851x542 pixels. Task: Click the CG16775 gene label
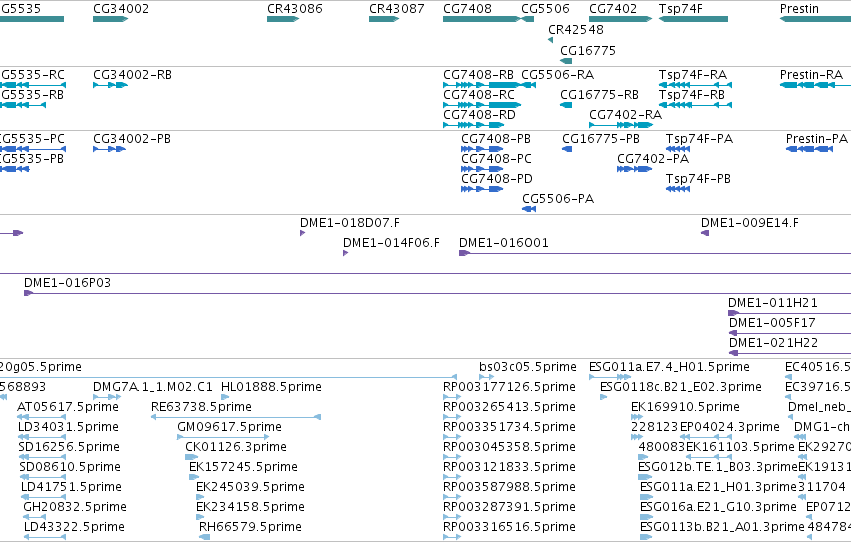(x=588, y=51)
